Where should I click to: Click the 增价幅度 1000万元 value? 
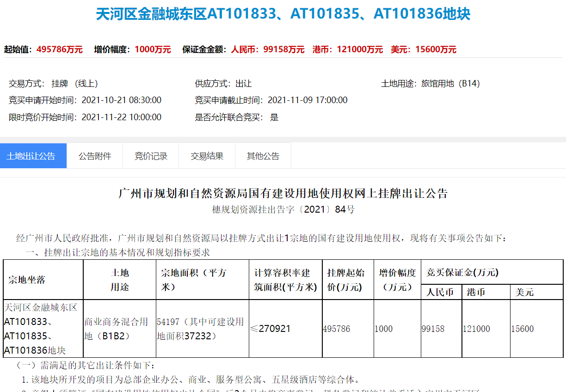(x=153, y=49)
